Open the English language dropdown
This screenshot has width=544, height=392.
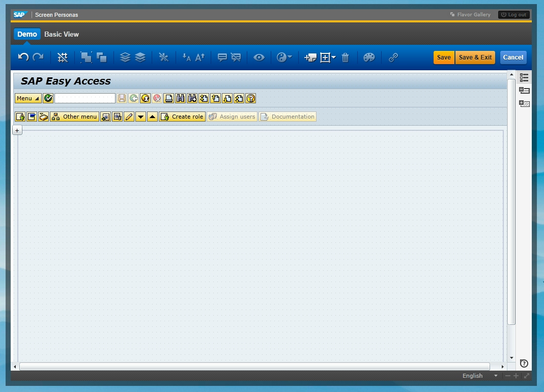[480, 376]
